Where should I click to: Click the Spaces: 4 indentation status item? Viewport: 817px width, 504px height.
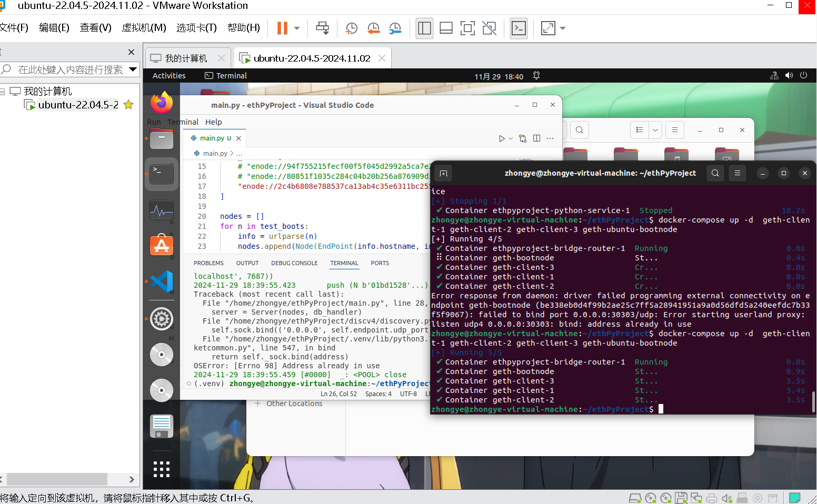(x=378, y=394)
